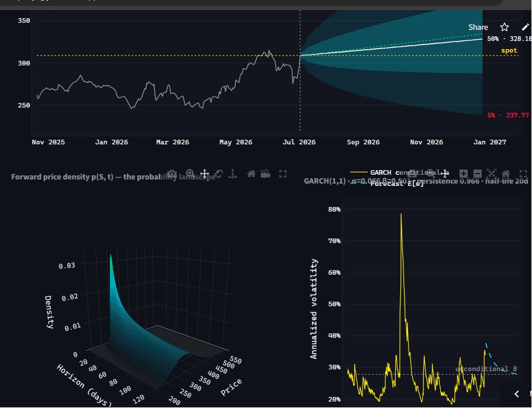532x408 pixels.
Task: Toggle the GARCH conditional legend trace
Action: 399,172
